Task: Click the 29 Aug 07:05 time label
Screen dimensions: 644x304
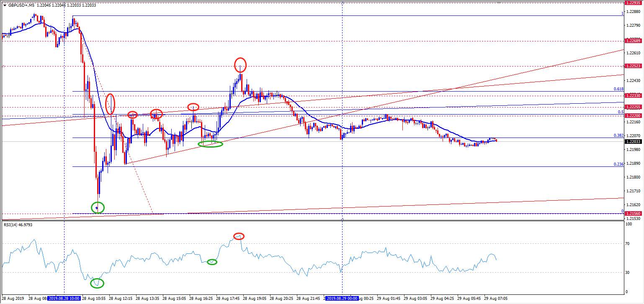Action: tap(496, 299)
